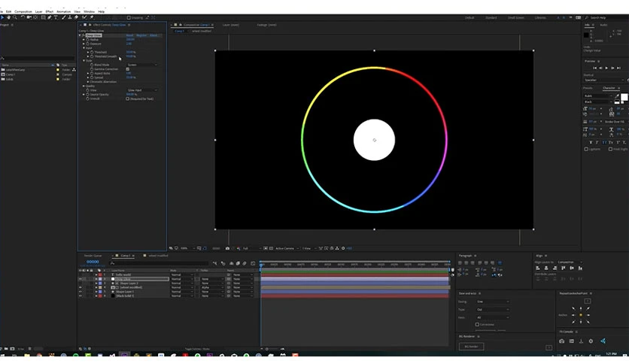The height and width of the screenshot is (364, 629).
Task: Switch to the Render Queue tab
Action: pos(92,256)
